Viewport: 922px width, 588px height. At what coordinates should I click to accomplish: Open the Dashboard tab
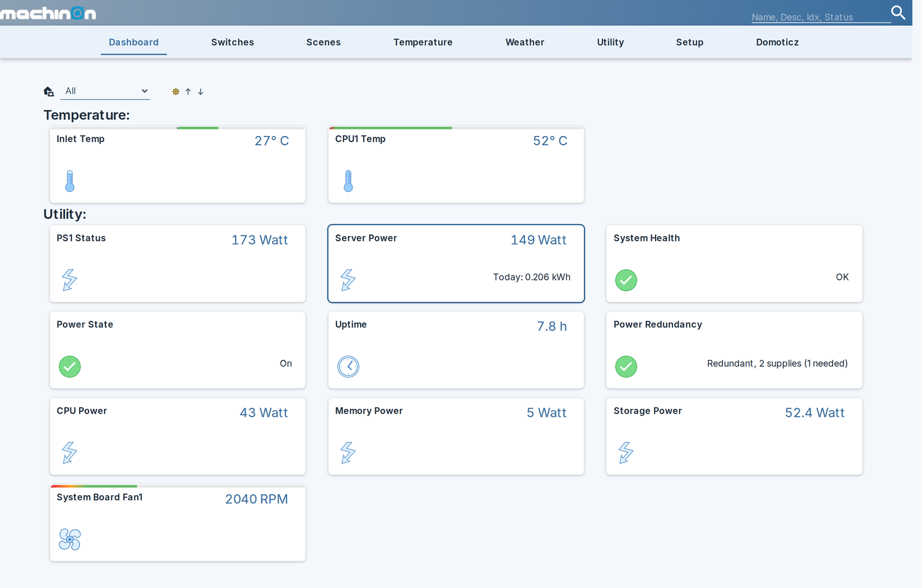pos(134,42)
